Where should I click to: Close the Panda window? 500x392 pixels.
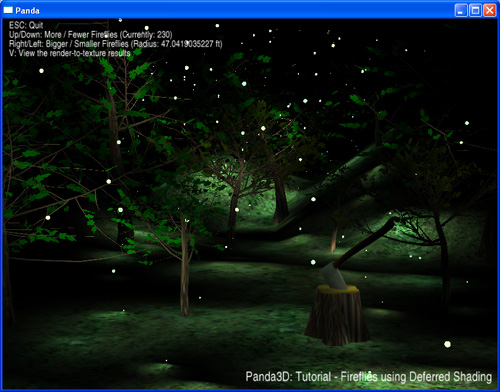(x=490, y=10)
